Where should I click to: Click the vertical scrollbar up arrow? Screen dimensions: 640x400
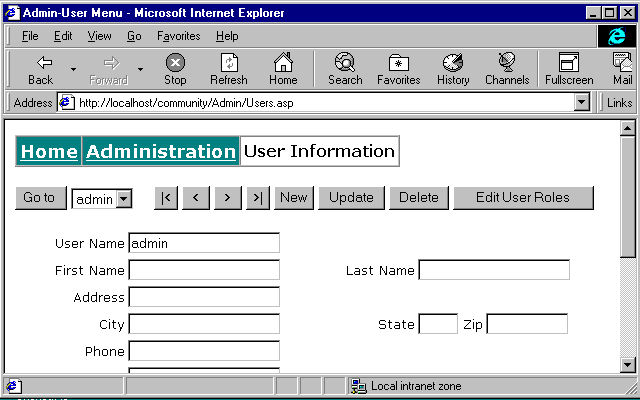(627, 129)
